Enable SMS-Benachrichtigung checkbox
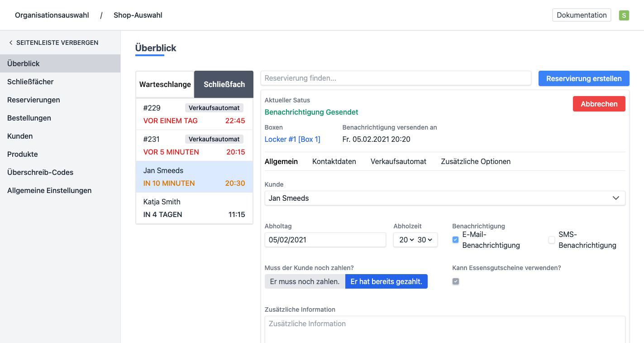Image resolution: width=644 pixels, height=343 pixels. (x=551, y=240)
